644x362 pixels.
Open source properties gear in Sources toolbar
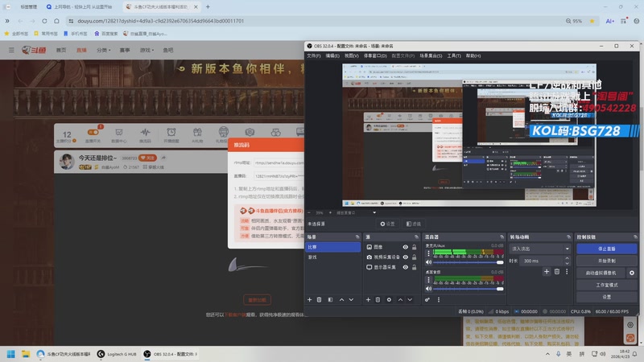click(389, 299)
